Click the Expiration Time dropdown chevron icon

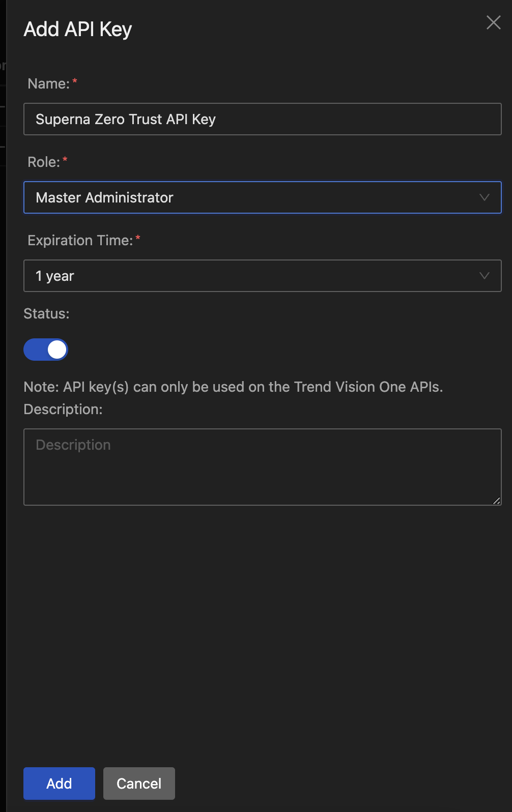(x=484, y=276)
